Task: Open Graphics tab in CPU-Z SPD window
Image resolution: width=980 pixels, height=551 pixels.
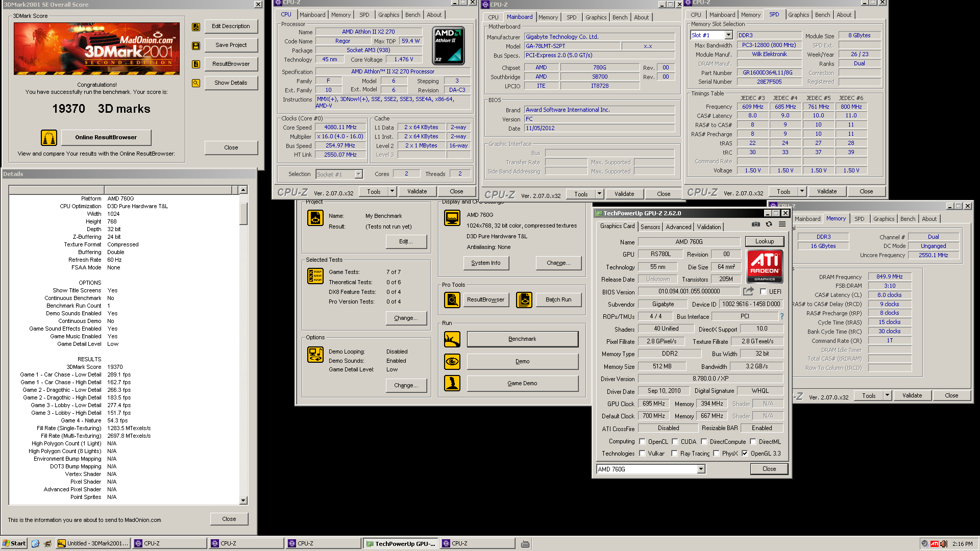Action: (798, 15)
